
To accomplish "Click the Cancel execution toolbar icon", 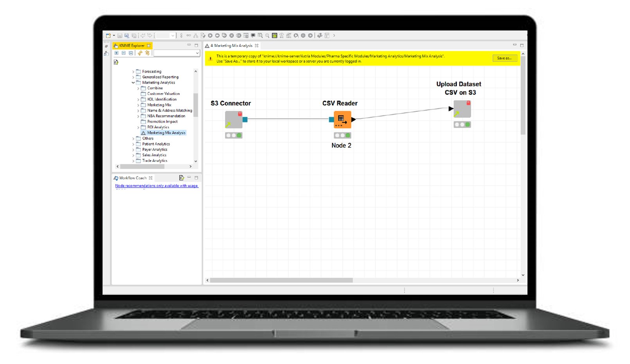I will [231, 36].
